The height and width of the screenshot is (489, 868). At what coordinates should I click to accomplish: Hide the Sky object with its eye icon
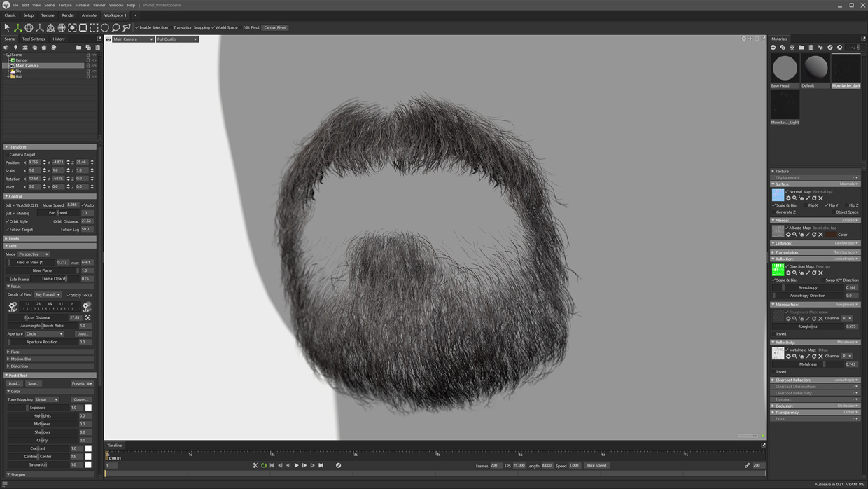tap(94, 71)
